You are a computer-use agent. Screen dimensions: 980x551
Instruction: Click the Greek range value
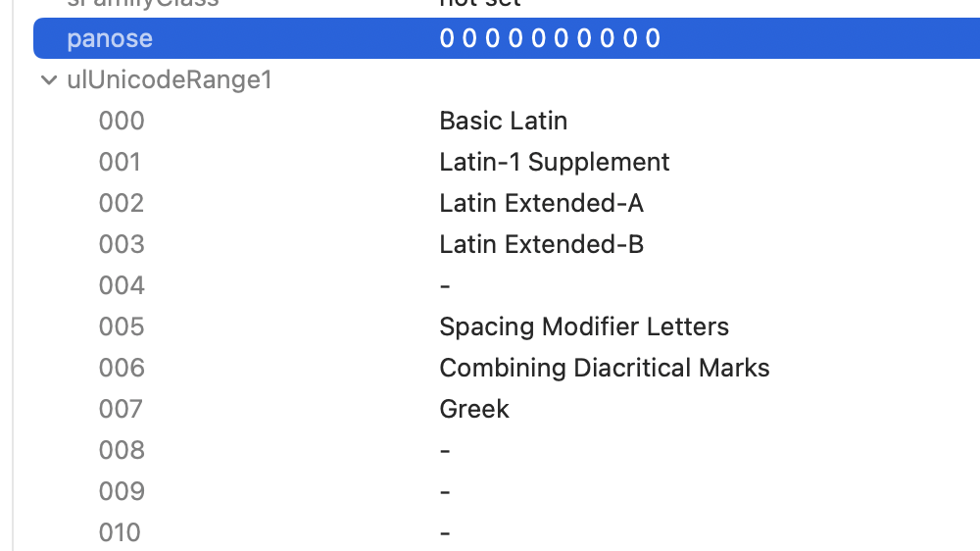(x=474, y=410)
